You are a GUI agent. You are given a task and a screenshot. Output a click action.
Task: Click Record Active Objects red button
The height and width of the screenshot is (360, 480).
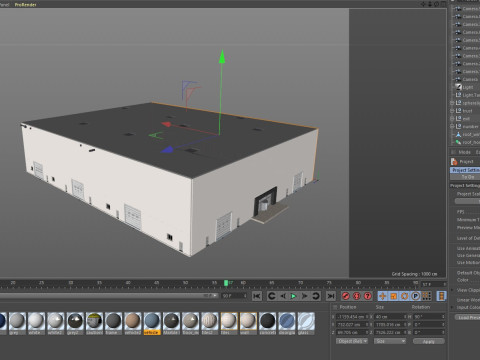pos(346,296)
